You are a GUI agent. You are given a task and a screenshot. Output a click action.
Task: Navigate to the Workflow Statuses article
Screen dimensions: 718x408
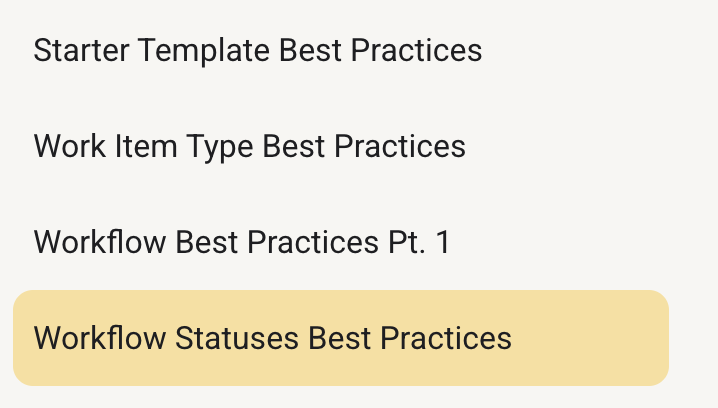(273, 338)
